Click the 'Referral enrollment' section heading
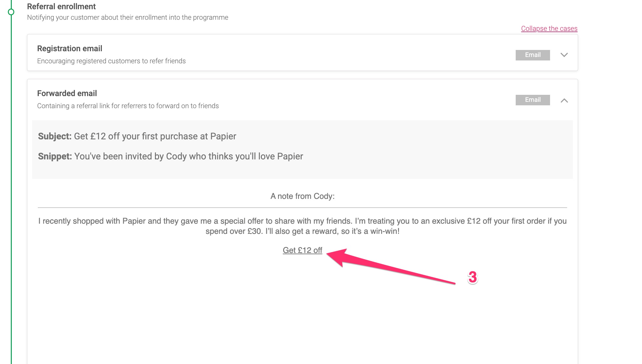 pos(61,6)
